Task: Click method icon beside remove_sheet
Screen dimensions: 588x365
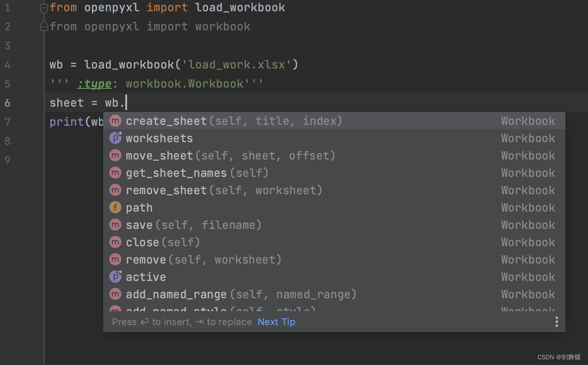Action: 115,190
